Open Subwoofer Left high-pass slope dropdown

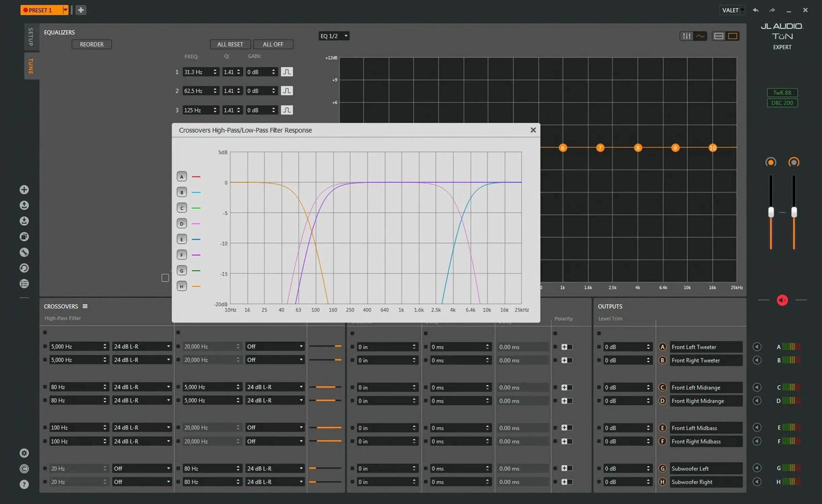[x=141, y=468]
